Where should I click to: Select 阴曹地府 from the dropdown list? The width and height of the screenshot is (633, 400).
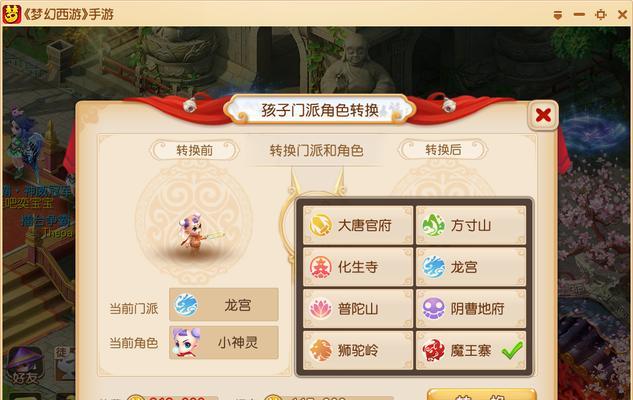point(471,309)
